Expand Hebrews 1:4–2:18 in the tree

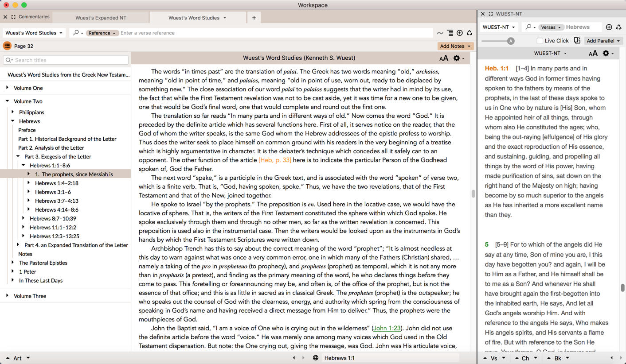click(28, 183)
